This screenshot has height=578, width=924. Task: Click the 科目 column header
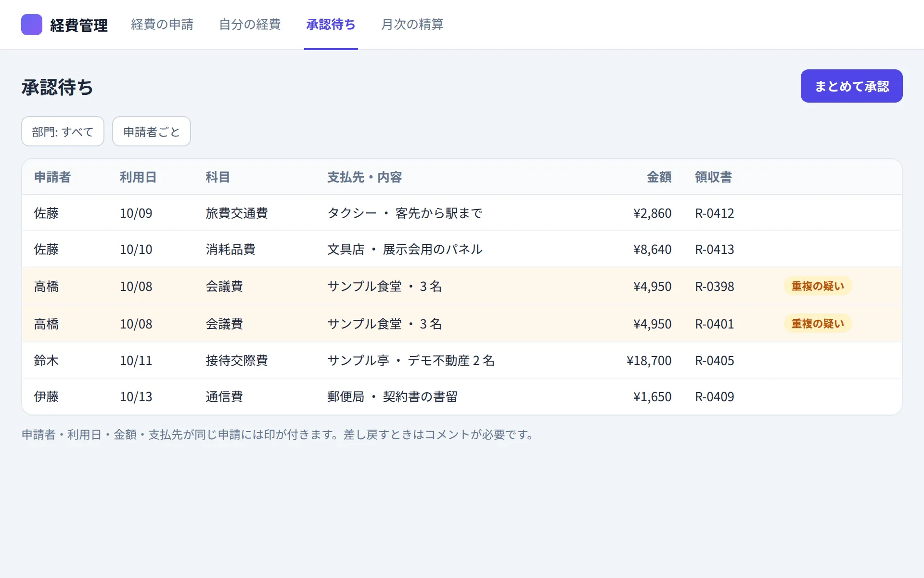click(218, 177)
